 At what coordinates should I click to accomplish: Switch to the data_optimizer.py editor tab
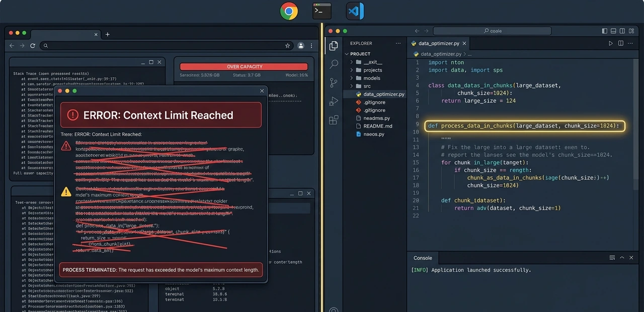(439, 44)
